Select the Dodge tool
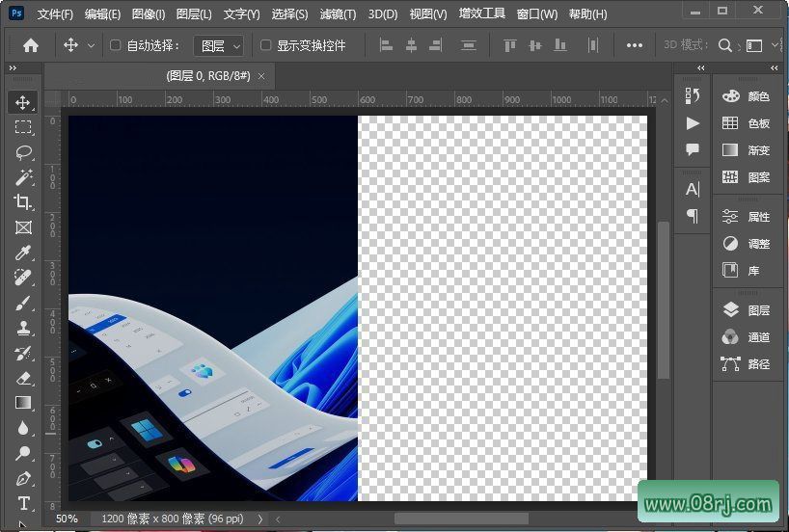The height and width of the screenshot is (532, 789). 22,453
